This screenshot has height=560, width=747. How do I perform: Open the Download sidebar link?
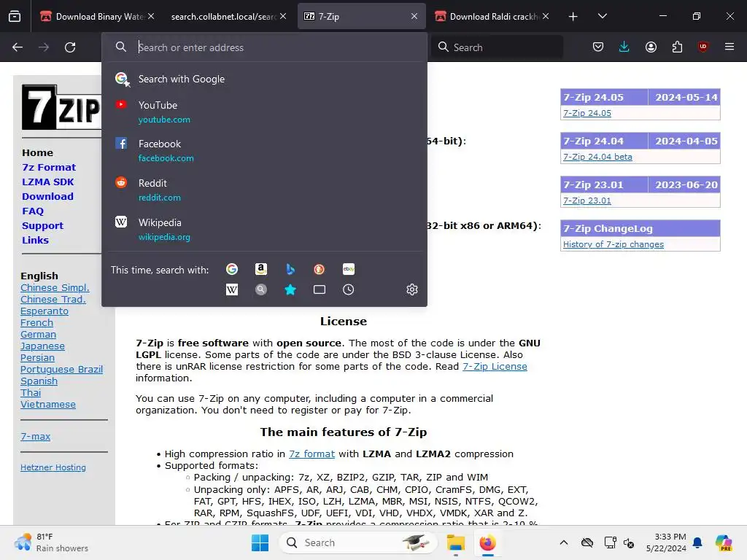47,197
